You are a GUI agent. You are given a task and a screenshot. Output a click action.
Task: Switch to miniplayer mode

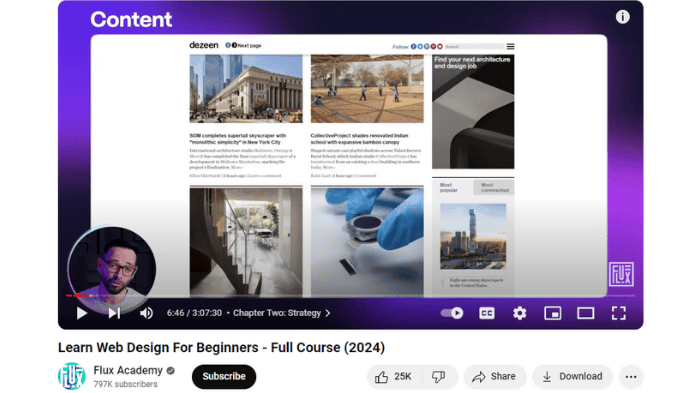553,313
